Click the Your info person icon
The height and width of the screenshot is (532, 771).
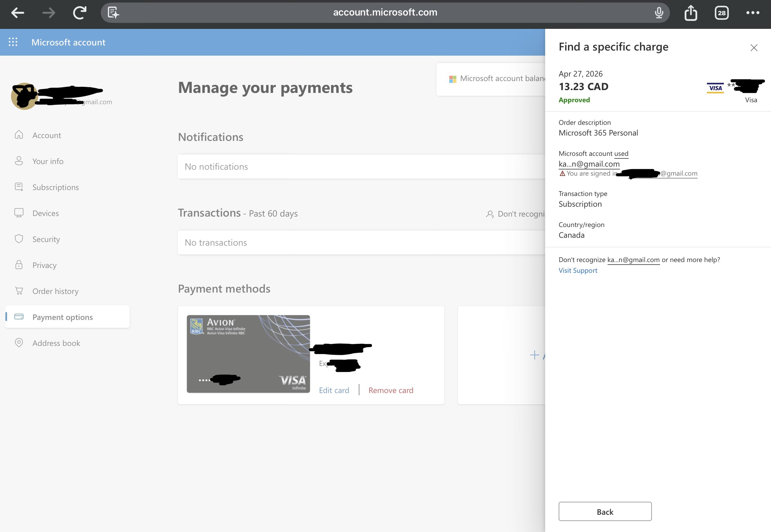click(19, 161)
